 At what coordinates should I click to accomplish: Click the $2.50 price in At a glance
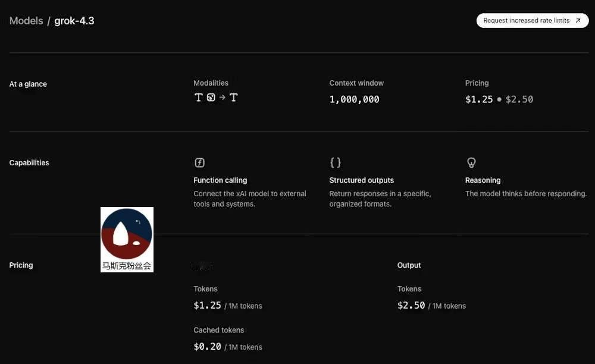coord(519,99)
